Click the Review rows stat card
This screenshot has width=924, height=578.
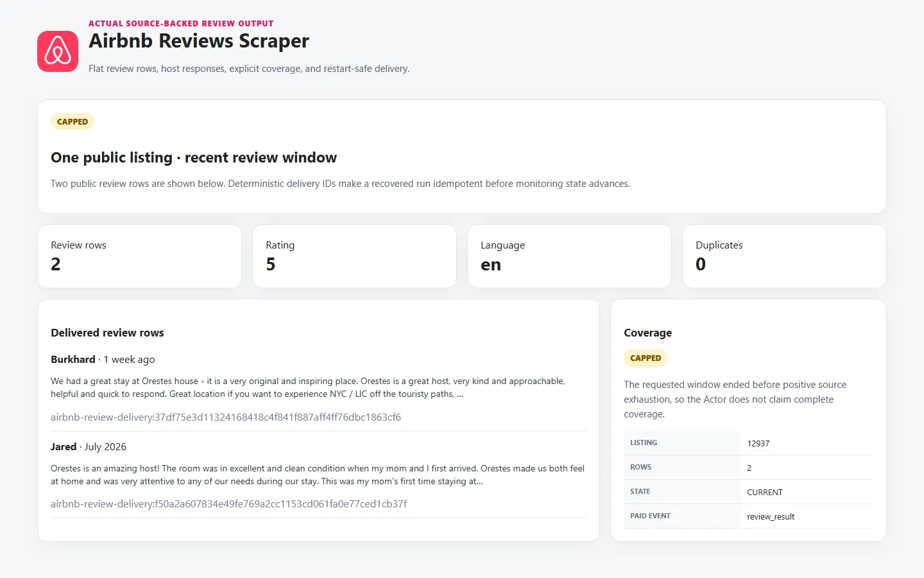[139, 256]
